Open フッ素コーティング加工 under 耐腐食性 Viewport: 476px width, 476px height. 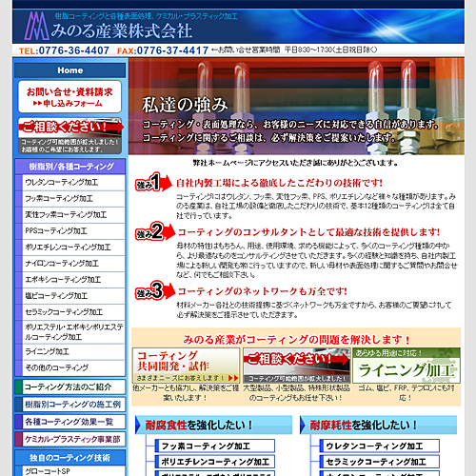tap(215, 446)
